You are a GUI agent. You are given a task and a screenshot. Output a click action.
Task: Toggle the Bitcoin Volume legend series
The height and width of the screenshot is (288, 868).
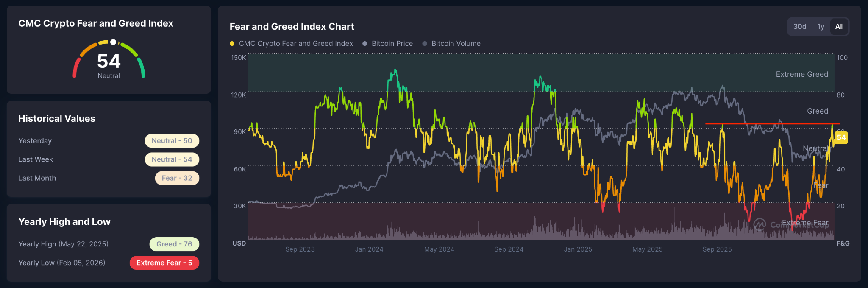451,43
